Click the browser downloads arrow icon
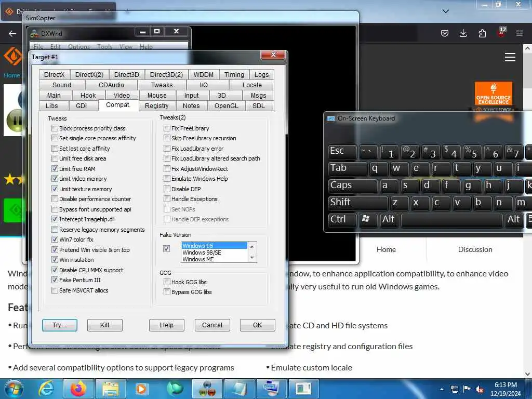 (463, 33)
